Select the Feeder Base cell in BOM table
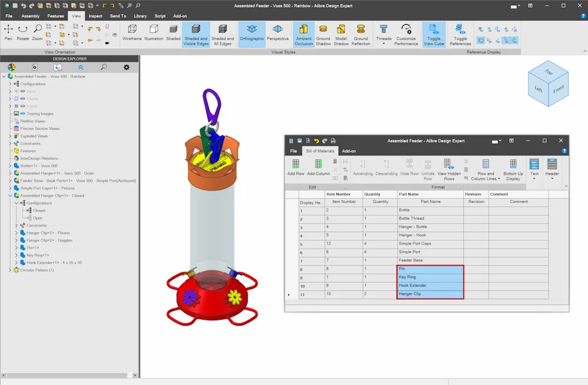The image size is (588, 385). coord(430,260)
